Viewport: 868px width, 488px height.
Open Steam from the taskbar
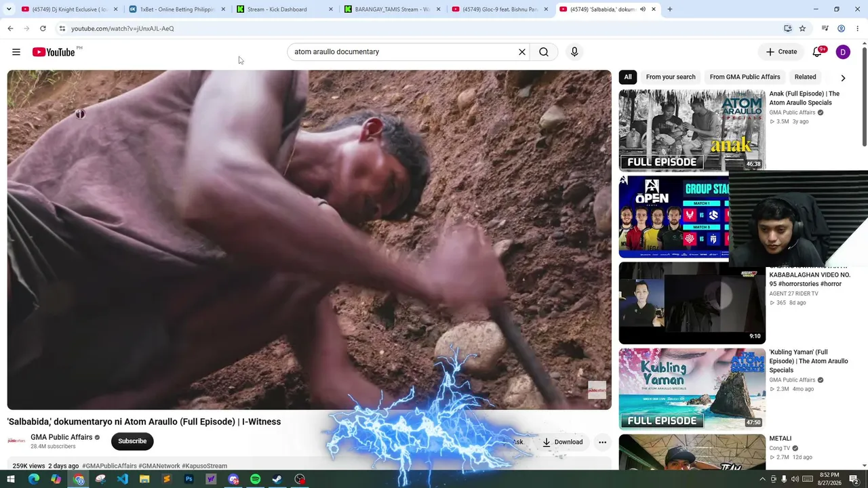click(x=277, y=479)
